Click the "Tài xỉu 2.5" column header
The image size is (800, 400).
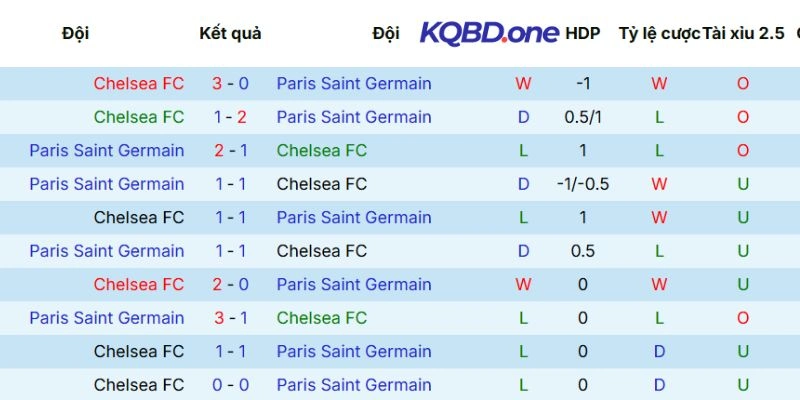tap(744, 33)
